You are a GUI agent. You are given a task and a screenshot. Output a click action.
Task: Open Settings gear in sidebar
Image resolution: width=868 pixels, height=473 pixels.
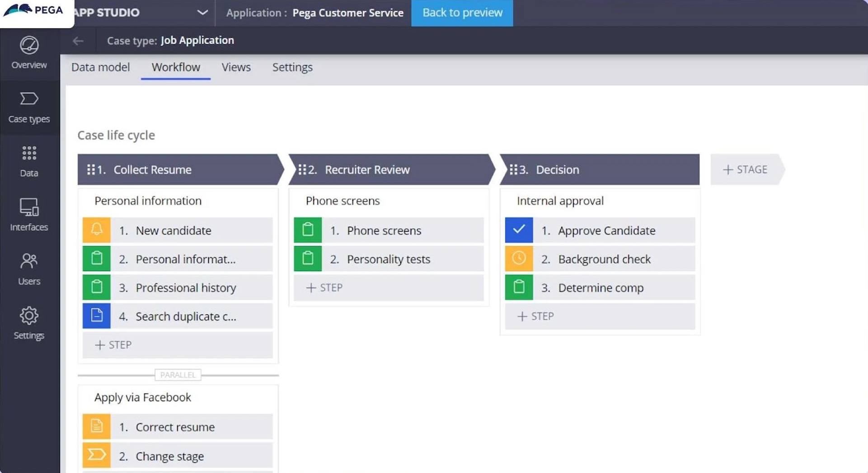point(29,323)
